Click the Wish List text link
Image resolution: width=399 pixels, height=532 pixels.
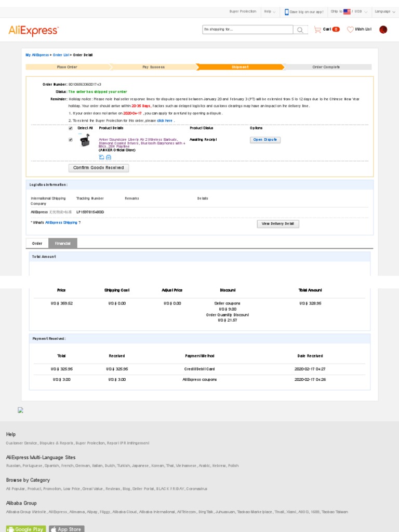click(x=363, y=29)
